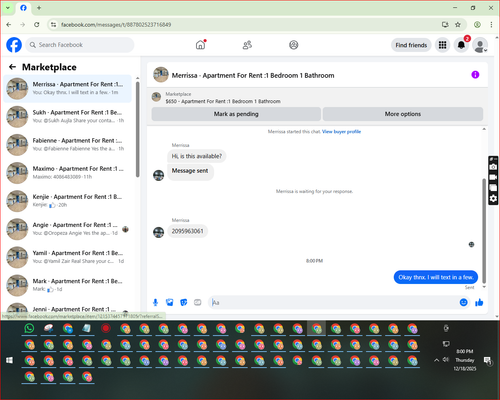Open the Angie apartment conversation
The width and height of the screenshot is (500, 400).
click(68, 229)
